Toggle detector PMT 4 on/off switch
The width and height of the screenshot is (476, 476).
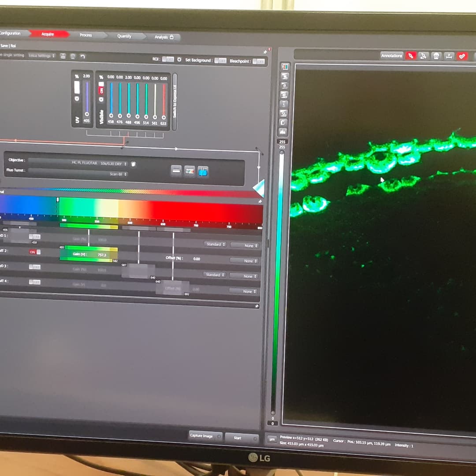tap(35, 282)
